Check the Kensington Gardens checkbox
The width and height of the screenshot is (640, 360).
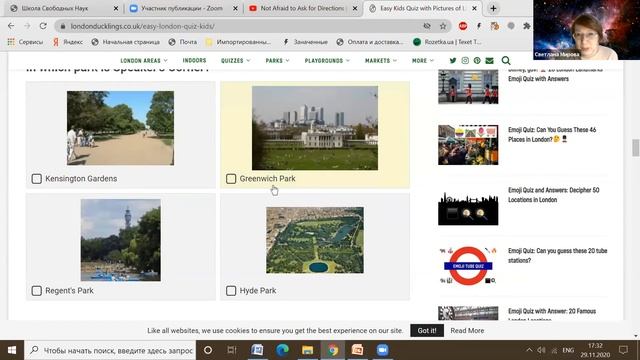(x=37, y=179)
